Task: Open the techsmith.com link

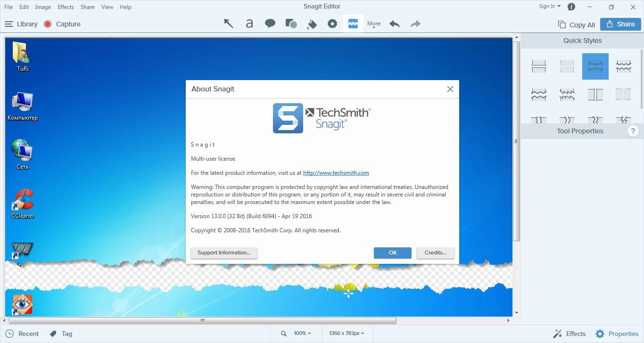Action: tap(336, 173)
